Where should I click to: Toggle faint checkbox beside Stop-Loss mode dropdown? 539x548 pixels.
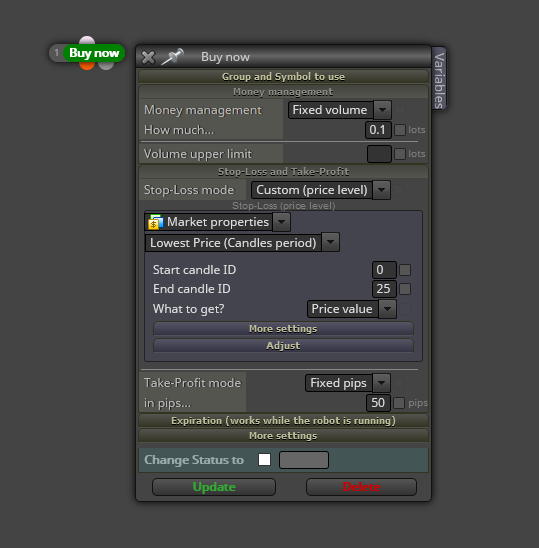point(400,190)
